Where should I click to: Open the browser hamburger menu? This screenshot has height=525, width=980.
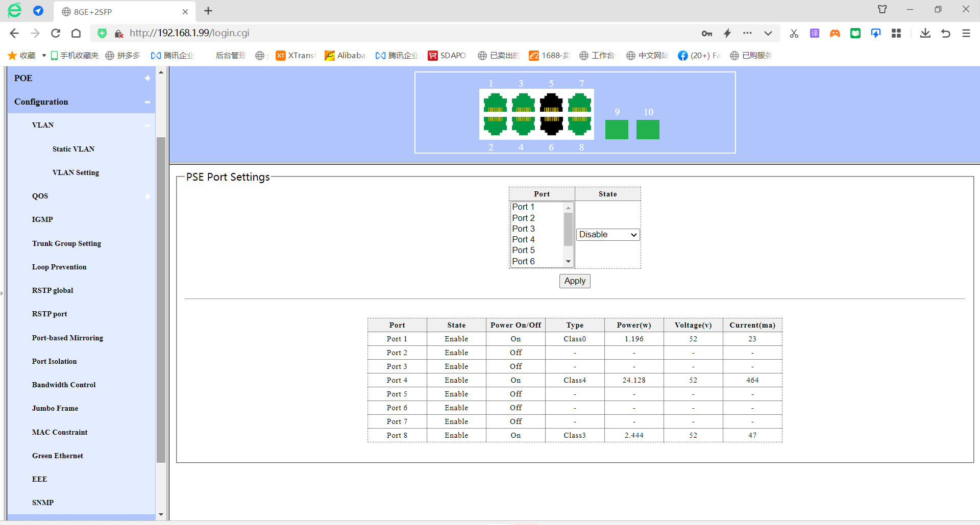(966, 33)
